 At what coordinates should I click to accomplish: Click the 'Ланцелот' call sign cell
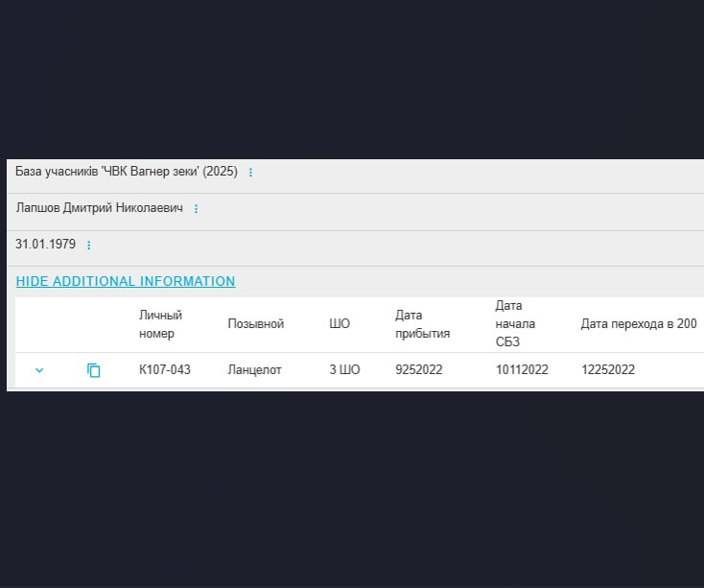click(254, 370)
